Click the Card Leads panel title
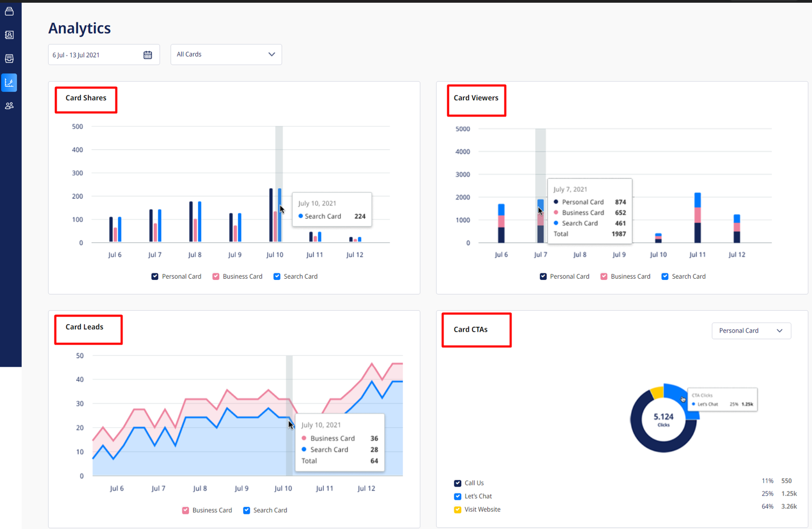This screenshot has width=812, height=529. [x=84, y=327]
